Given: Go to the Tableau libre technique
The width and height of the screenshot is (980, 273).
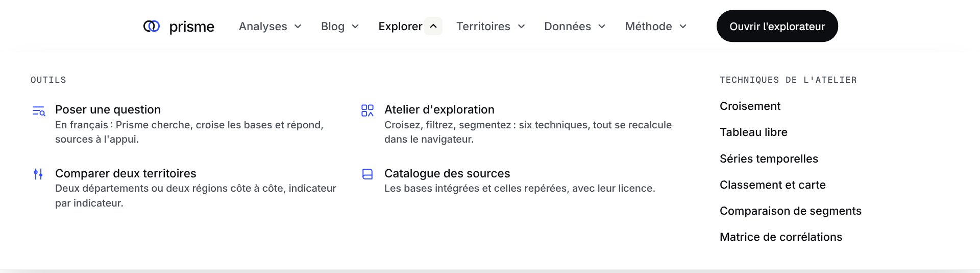Looking at the screenshot, I should [753, 132].
